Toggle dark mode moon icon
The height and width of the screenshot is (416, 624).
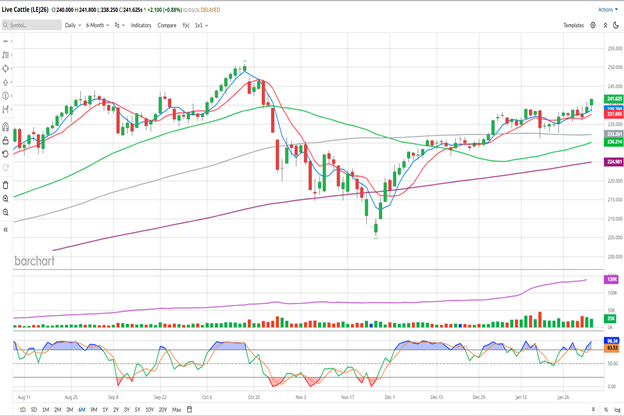pos(616,25)
